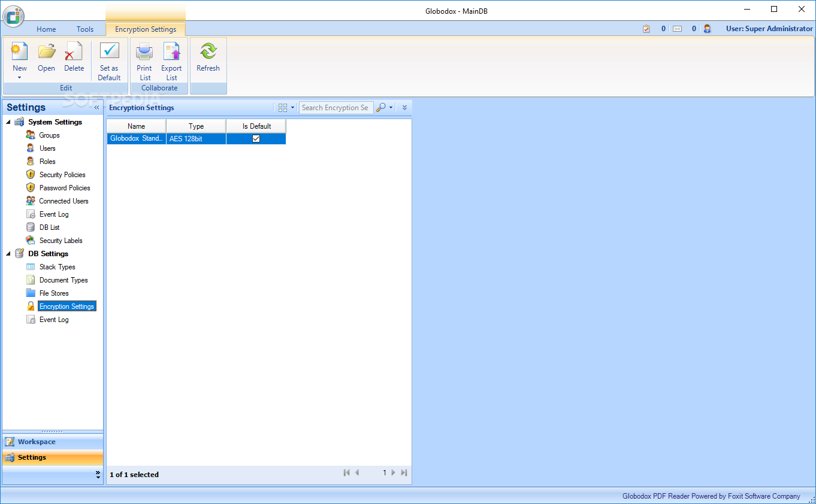Select the Globodox Stand... row name cell
The width and height of the screenshot is (816, 504).
pos(137,139)
